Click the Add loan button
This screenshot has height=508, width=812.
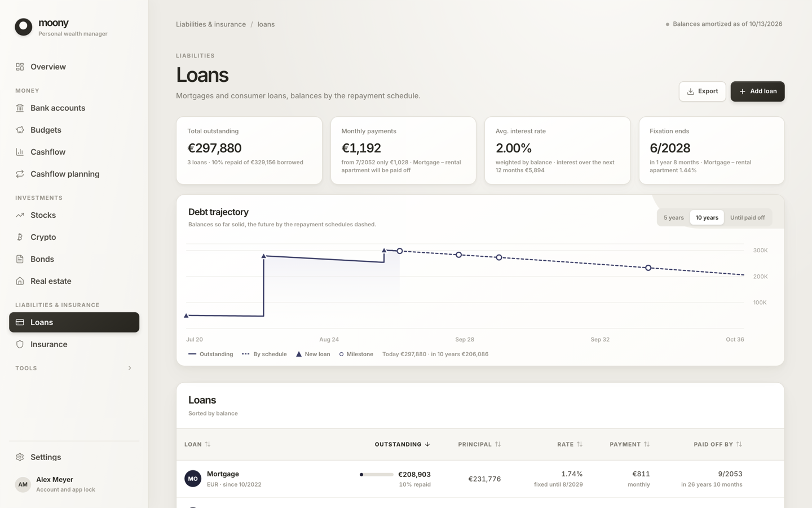pos(757,91)
